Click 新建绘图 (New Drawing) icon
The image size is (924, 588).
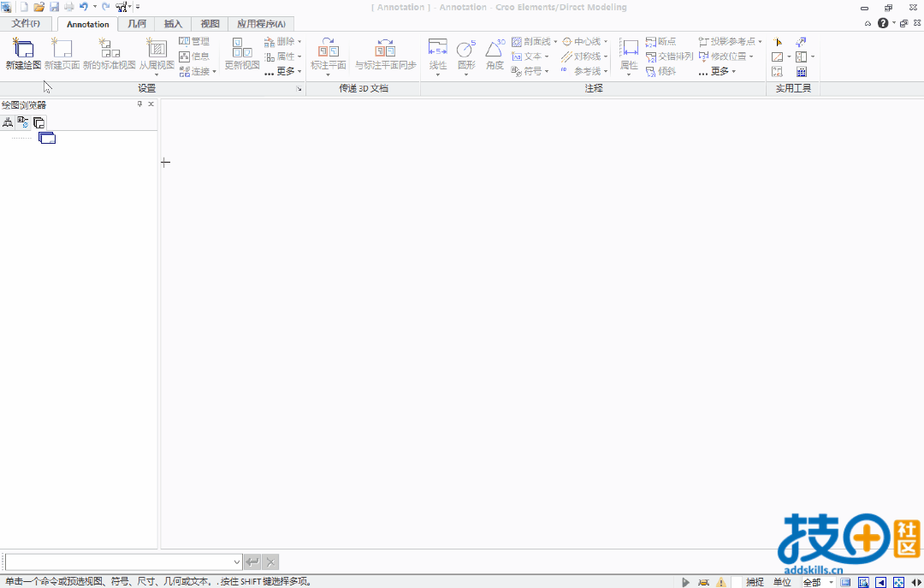click(x=23, y=48)
